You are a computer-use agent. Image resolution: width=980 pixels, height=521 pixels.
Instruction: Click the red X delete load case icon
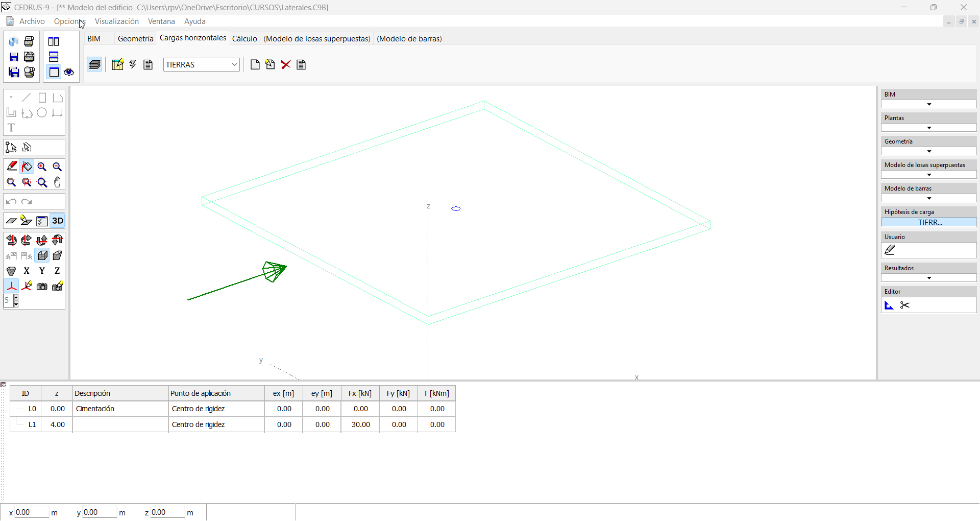click(286, 64)
